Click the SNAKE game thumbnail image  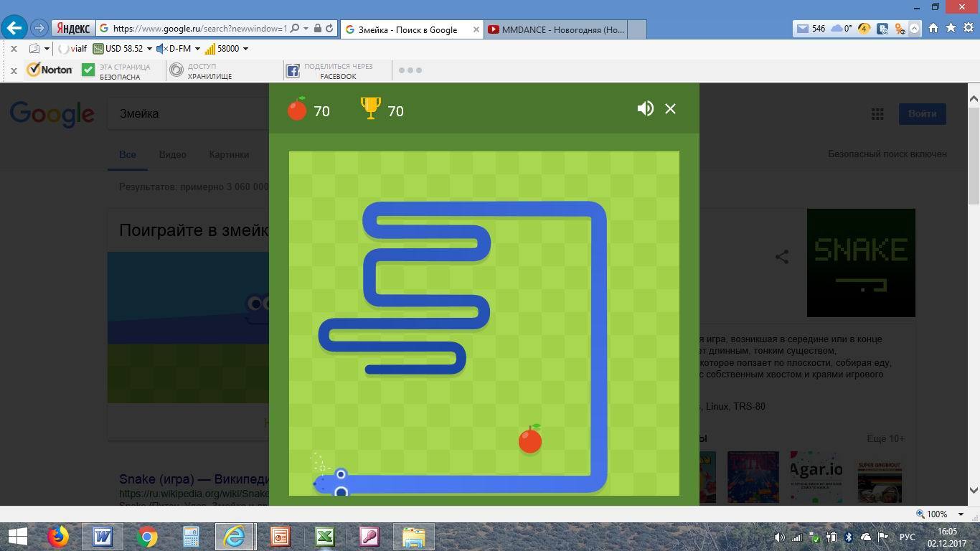pyautogui.click(x=861, y=263)
